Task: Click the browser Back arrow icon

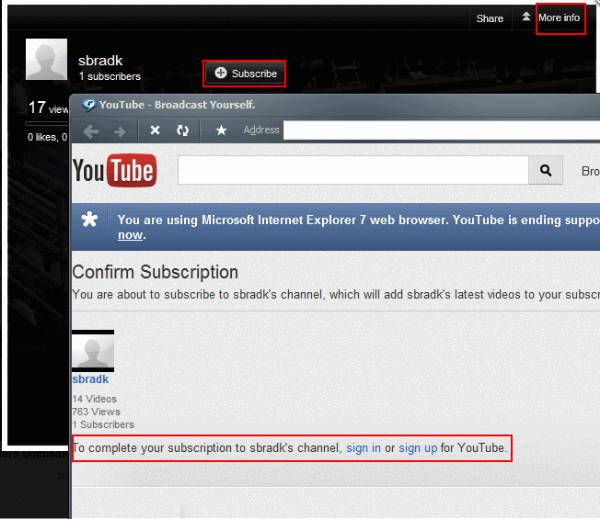Action: (x=91, y=131)
